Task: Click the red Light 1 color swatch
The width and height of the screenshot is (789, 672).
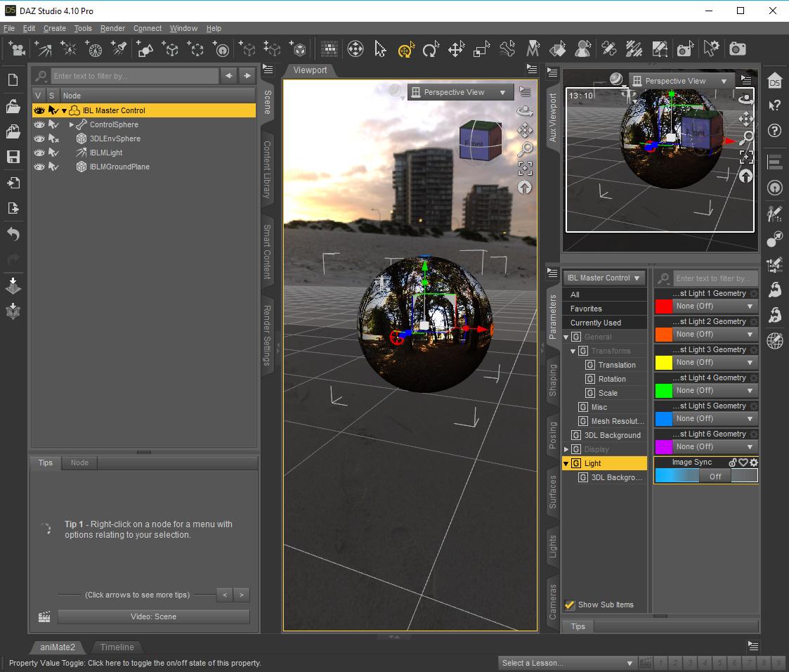Action: (x=663, y=306)
